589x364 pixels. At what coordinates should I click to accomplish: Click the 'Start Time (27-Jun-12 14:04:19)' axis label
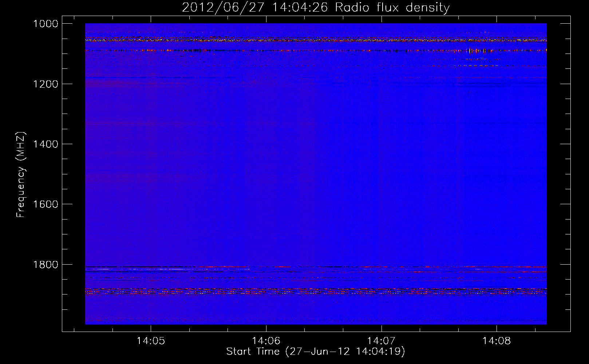click(316, 352)
